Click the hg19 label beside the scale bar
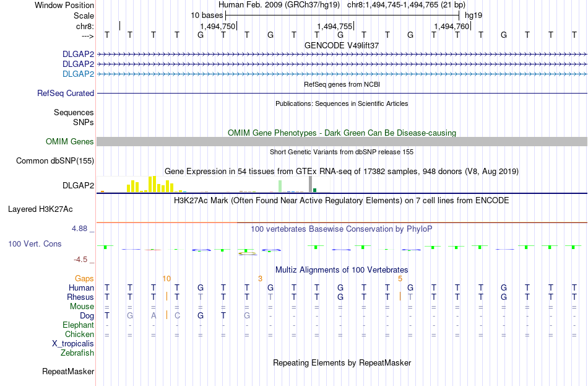The image size is (588, 386). click(473, 15)
